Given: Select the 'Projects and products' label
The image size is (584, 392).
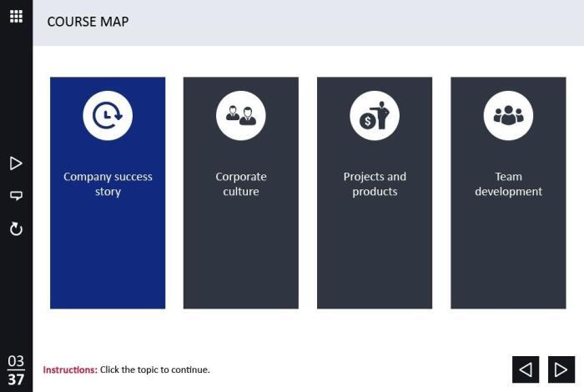Looking at the screenshot, I should [375, 183].
